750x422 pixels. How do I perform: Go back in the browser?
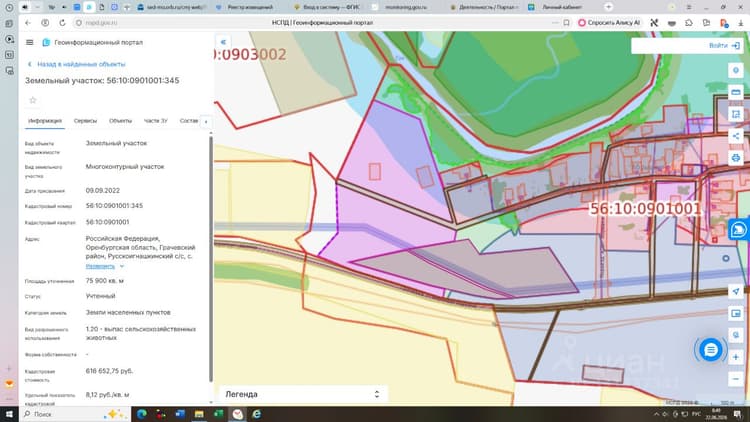[28, 22]
